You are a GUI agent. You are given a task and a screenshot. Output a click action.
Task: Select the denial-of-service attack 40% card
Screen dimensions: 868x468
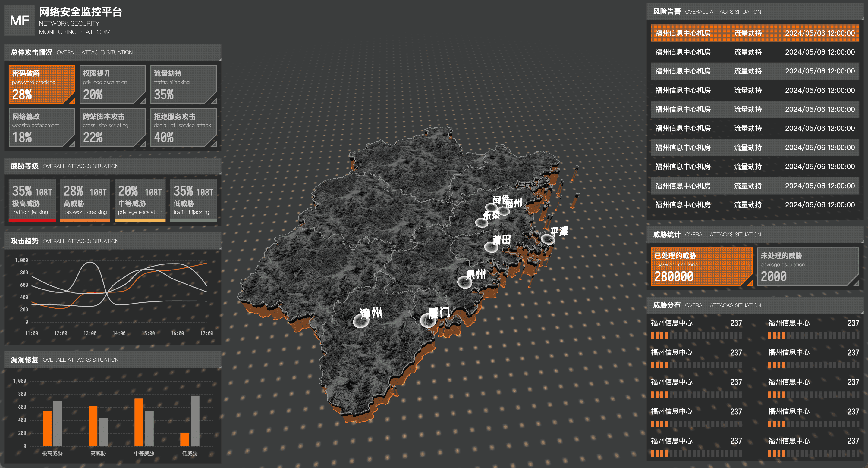(x=183, y=127)
